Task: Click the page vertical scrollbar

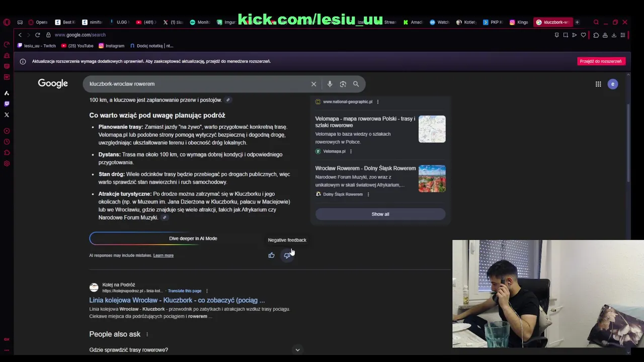Action: coord(628,144)
